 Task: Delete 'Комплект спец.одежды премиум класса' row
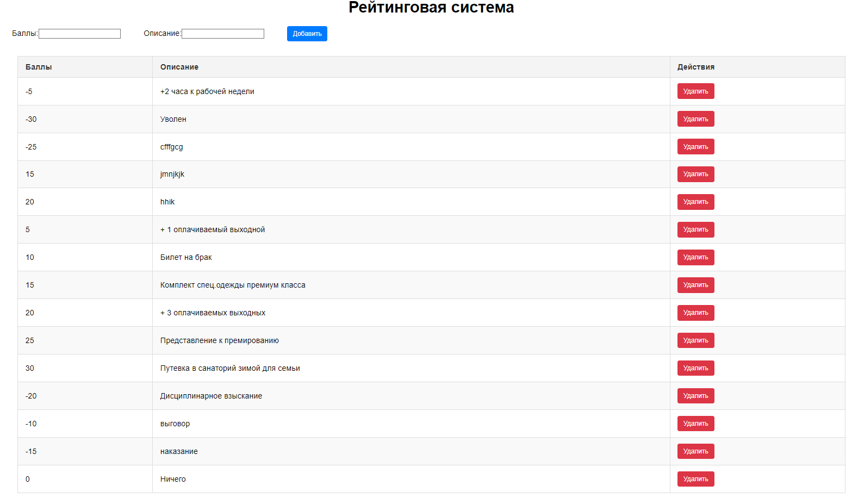695,285
